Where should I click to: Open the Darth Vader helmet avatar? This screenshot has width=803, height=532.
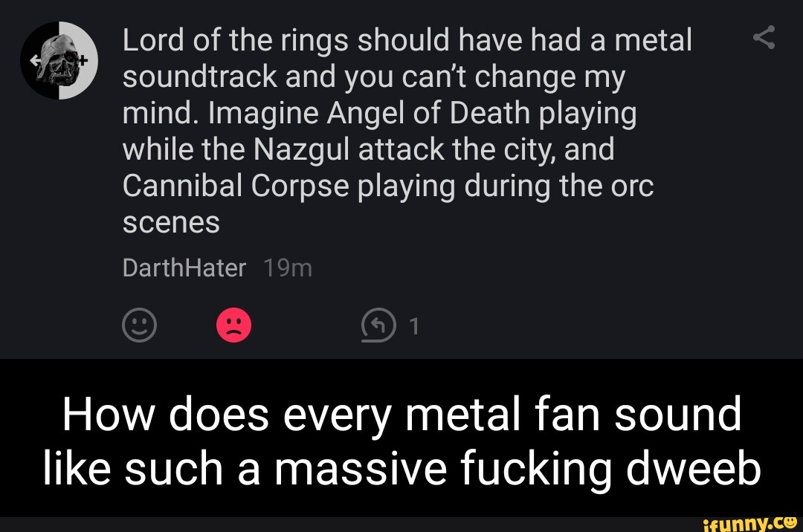tap(60, 61)
